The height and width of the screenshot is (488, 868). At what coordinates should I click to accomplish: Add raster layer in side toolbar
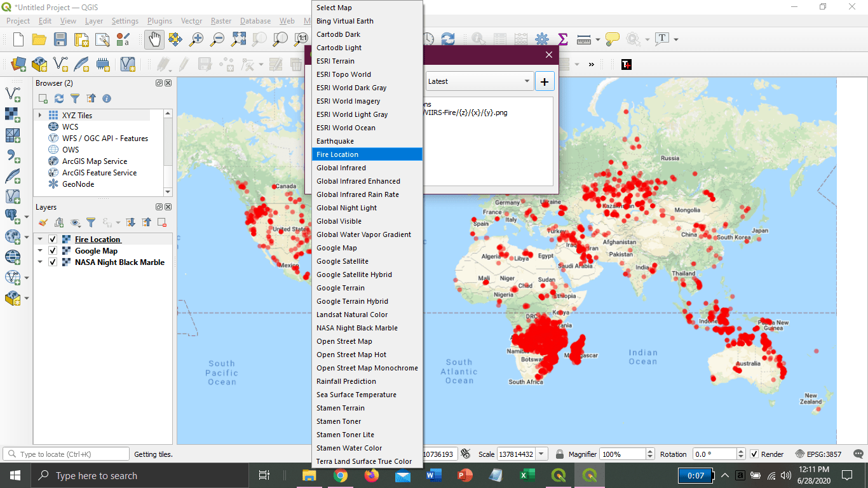(x=13, y=114)
